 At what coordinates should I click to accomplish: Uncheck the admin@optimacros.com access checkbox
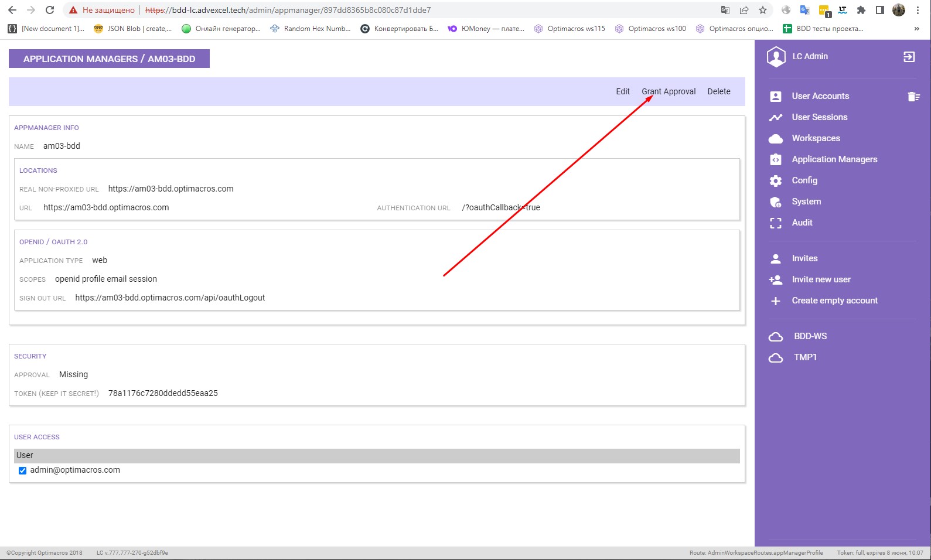click(x=22, y=470)
